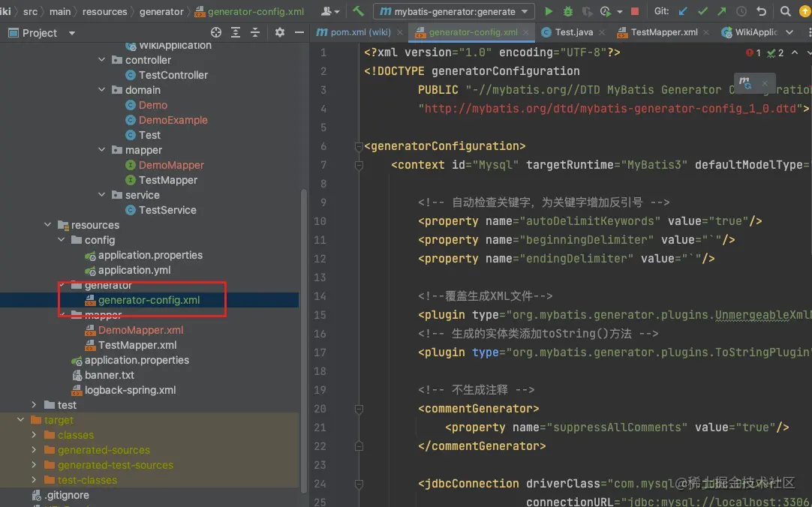Click the generator breadcrumb in navigation bar
Screen dimensions: 812x507
tap(161, 11)
